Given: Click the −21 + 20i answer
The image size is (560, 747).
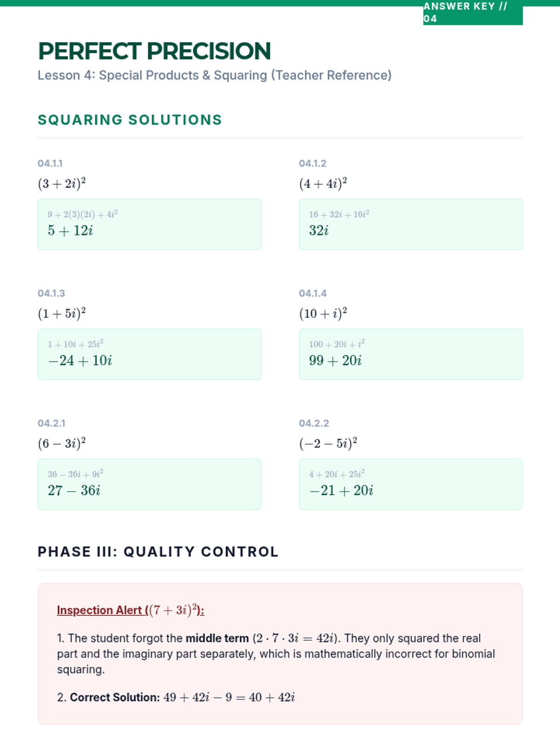Looking at the screenshot, I should tap(341, 490).
